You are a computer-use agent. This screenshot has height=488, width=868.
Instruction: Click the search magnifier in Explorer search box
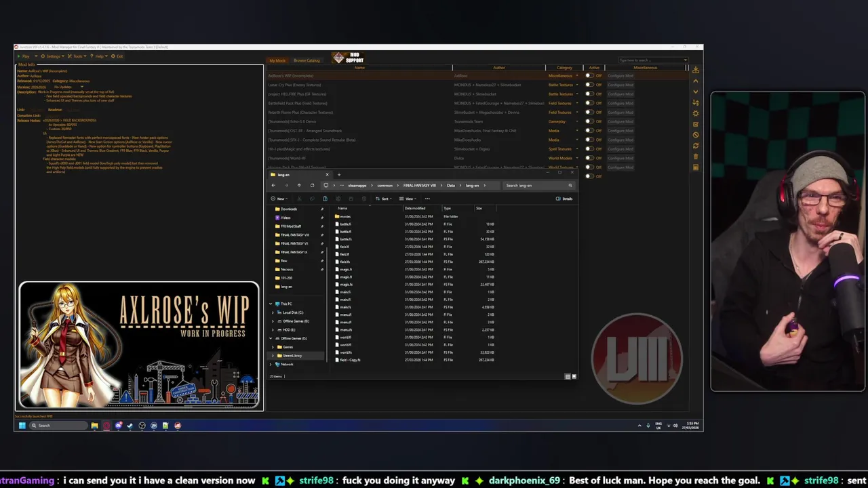click(570, 185)
